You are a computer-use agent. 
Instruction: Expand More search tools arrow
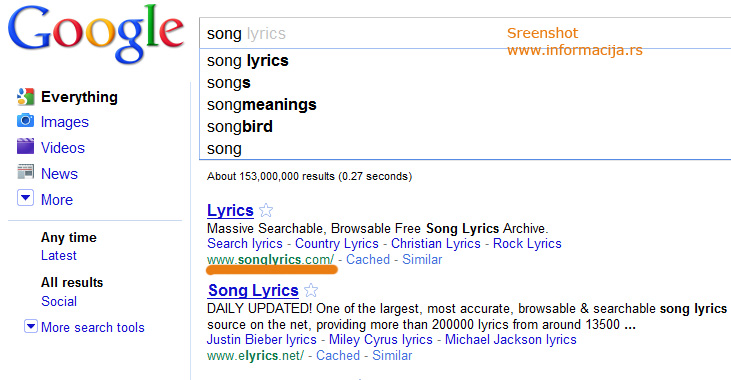pyautogui.click(x=31, y=326)
